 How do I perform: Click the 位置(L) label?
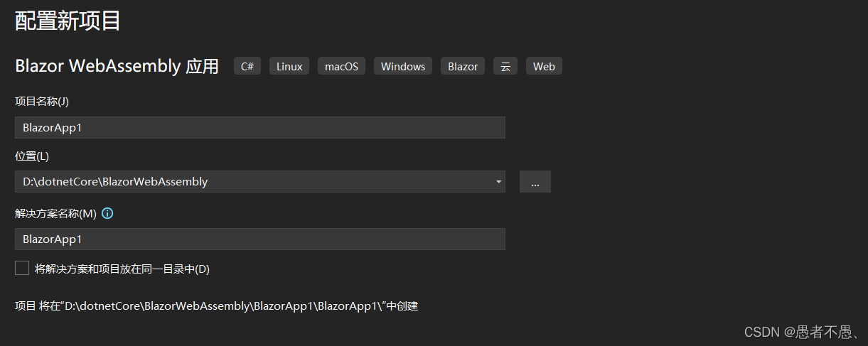[32, 156]
